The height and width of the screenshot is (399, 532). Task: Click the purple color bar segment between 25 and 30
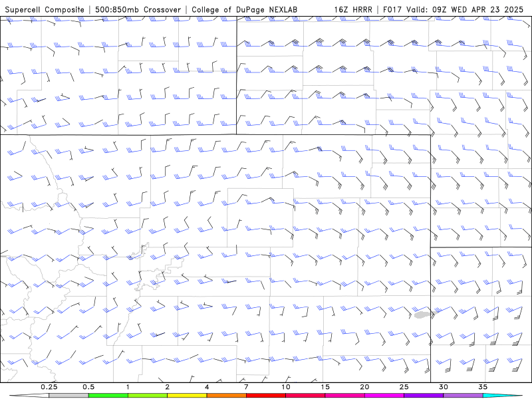[x=424, y=396]
